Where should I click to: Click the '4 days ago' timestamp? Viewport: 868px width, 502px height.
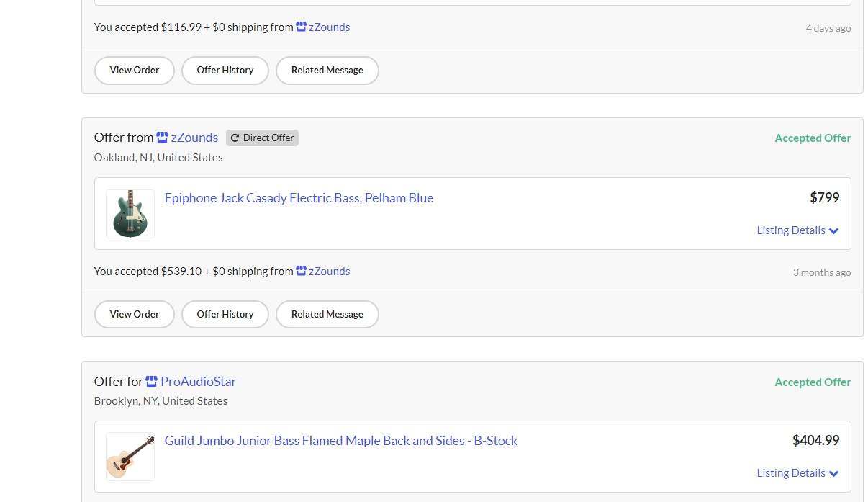(828, 29)
